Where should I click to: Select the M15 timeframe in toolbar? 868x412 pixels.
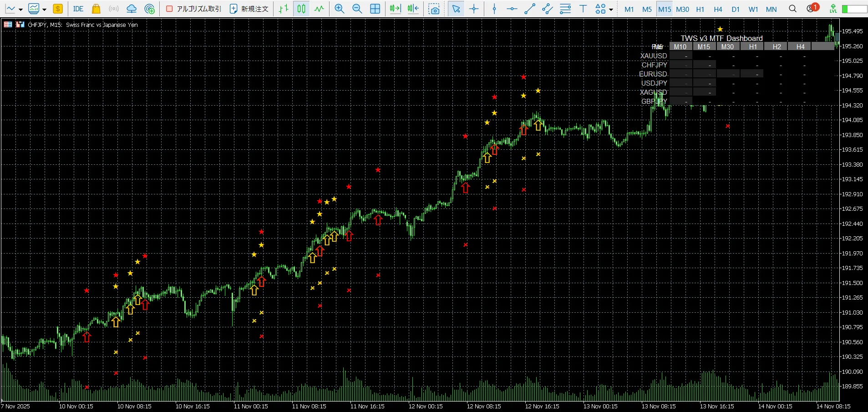click(x=665, y=9)
